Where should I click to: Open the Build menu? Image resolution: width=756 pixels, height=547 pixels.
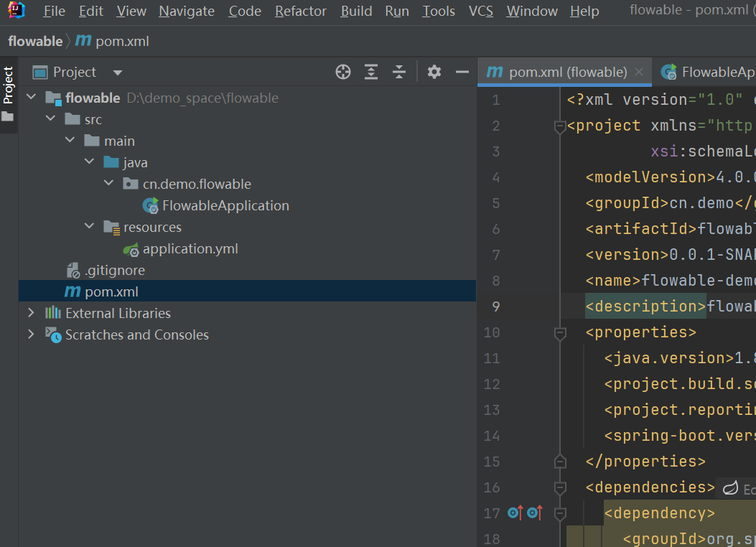point(356,11)
